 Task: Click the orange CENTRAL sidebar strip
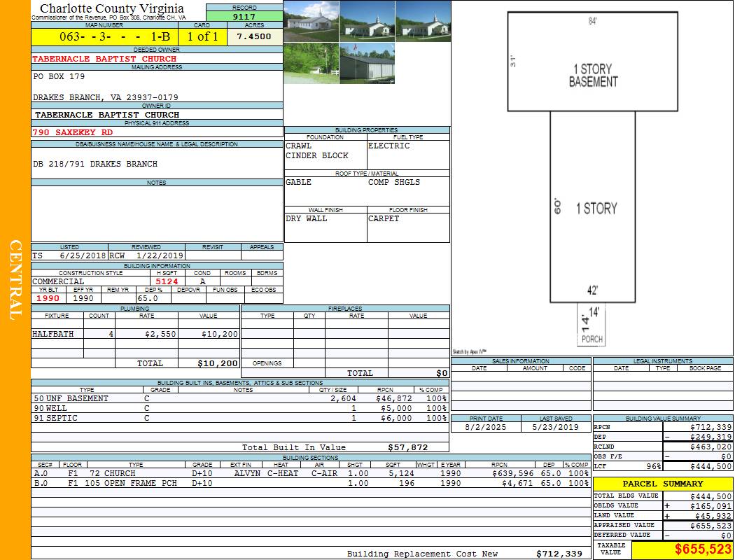[15, 280]
